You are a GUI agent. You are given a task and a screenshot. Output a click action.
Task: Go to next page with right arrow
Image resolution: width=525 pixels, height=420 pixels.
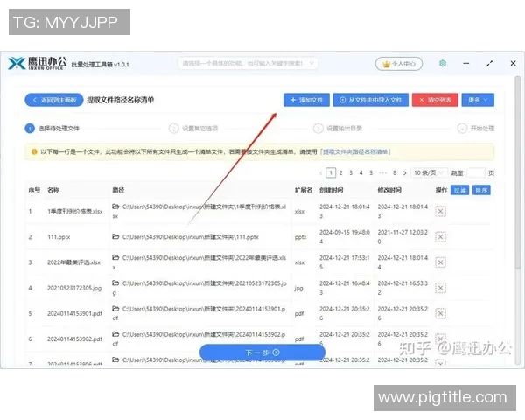point(405,173)
